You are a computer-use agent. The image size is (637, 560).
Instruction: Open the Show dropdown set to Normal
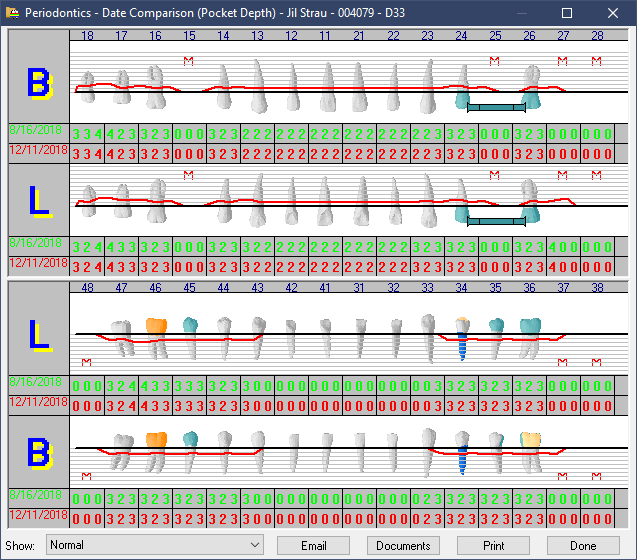click(155, 546)
